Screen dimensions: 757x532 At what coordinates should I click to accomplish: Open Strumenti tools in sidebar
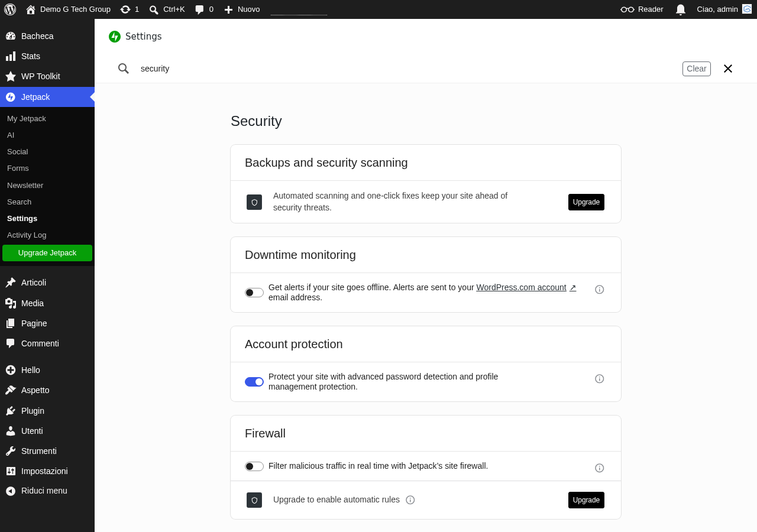click(47, 451)
